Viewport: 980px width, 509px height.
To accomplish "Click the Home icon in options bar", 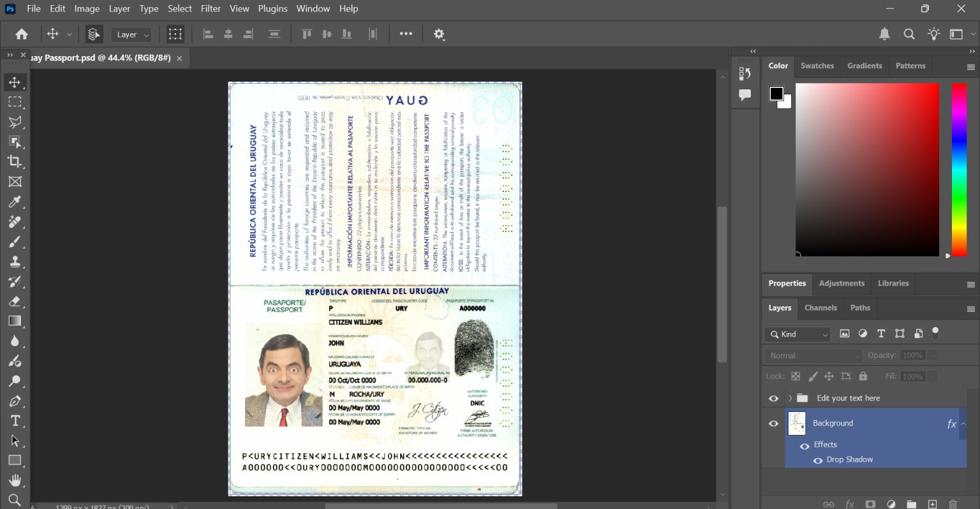I will pos(22,34).
